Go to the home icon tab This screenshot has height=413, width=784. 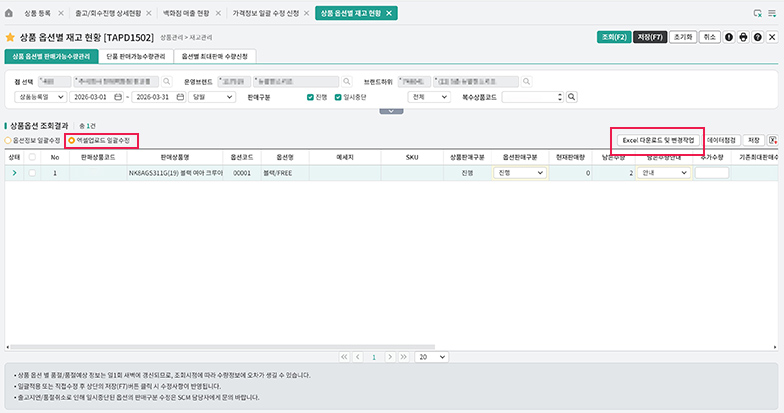[8, 14]
